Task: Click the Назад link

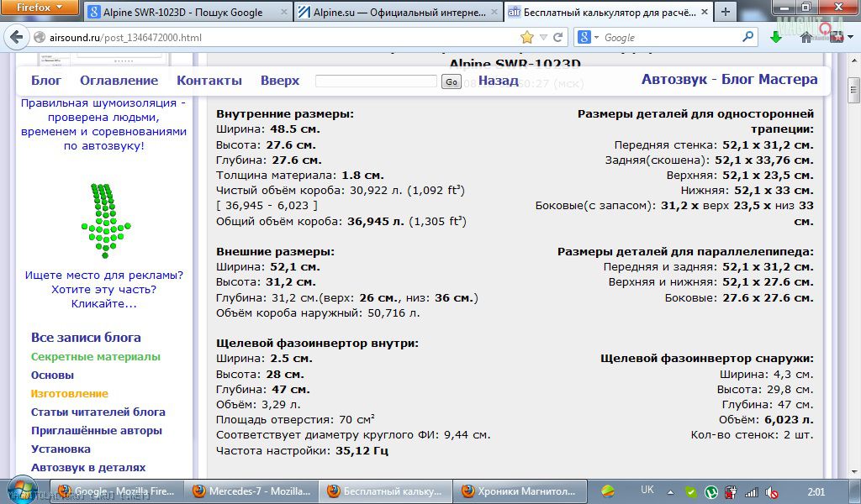Action: coord(498,81)
